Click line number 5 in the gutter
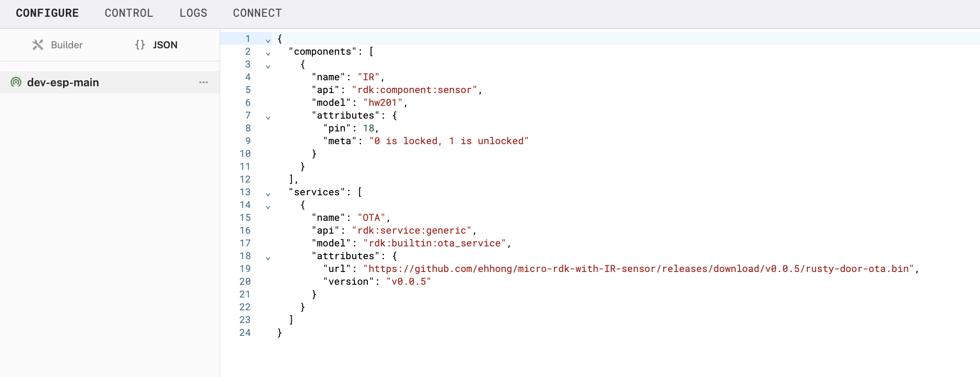Viewport: 980px width, 377px height. [248, 90]
